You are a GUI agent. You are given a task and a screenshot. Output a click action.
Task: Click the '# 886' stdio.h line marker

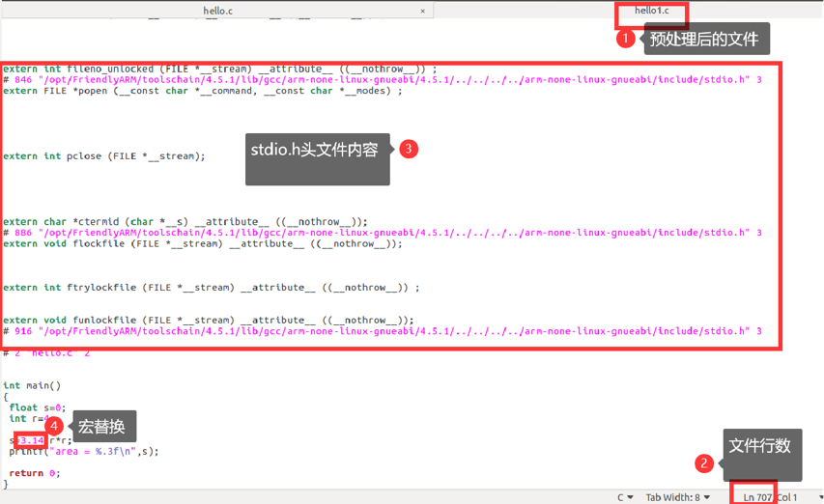click(x=383, y=233)
